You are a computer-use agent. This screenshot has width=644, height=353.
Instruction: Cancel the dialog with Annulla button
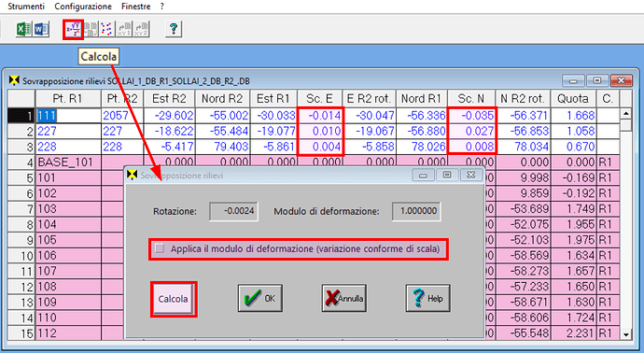(x=343, y=298)
